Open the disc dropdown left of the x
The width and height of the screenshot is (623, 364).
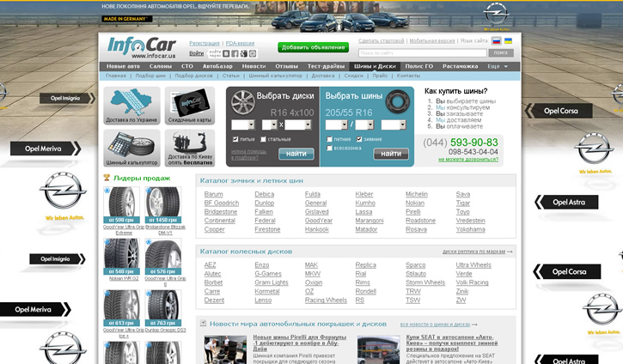(x=269, y=125)
